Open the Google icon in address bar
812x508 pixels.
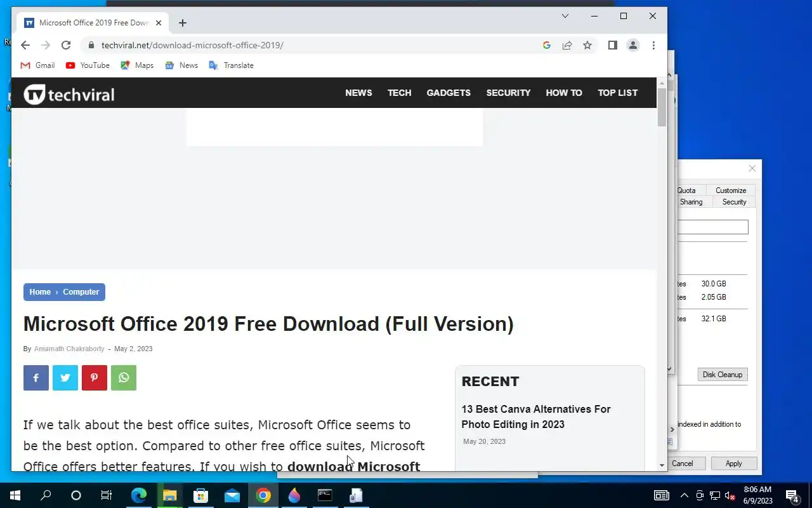coord(547,45)
